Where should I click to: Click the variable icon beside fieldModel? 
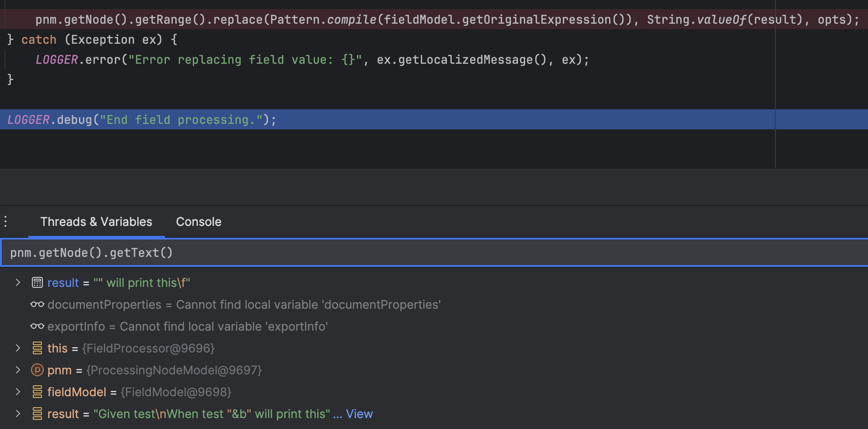point(37,392)
